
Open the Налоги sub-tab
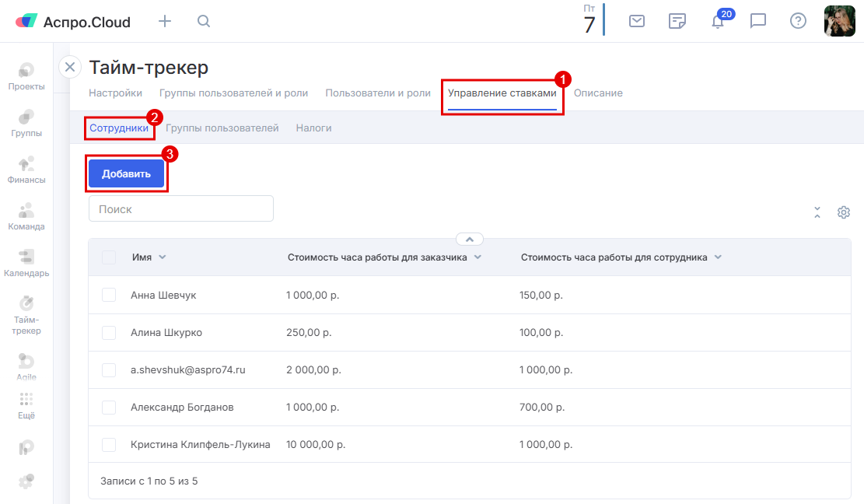(x=313, y=128)
